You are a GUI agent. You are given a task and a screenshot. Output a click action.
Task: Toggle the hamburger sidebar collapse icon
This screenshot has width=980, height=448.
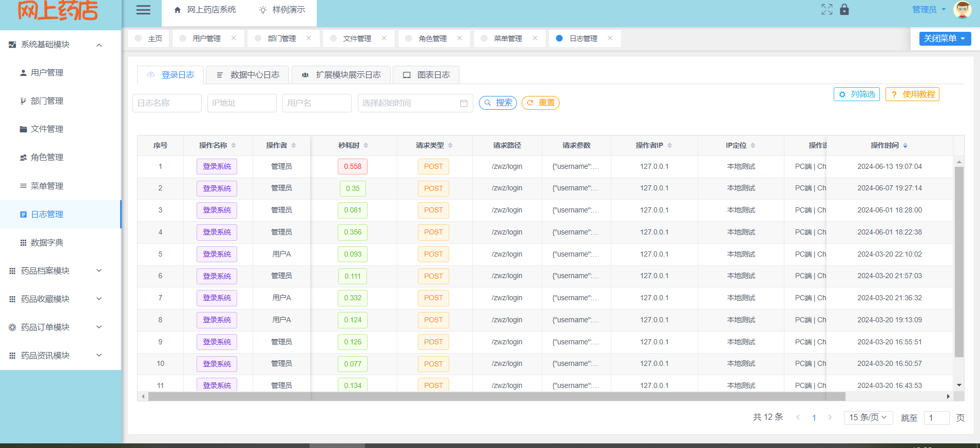143,10
